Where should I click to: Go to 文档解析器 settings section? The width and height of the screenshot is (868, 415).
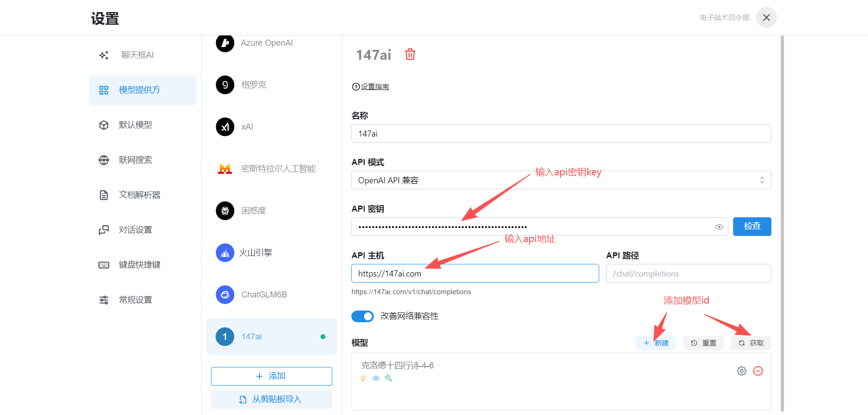(x=142, y=195)
